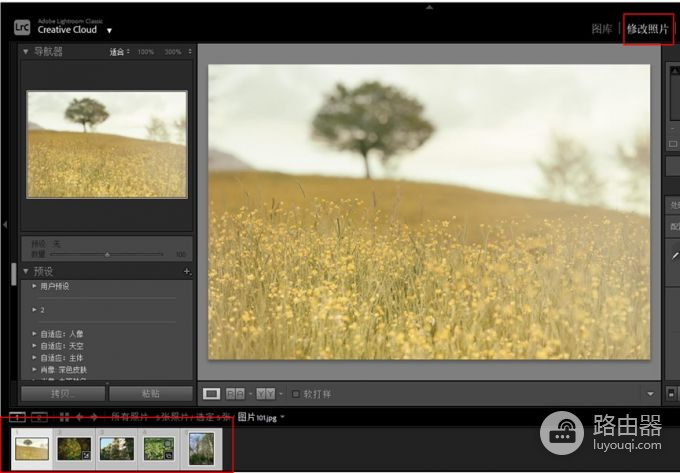The height and width of the screenshot is (473, 680).
Task: Switch to Grid view icon in filmstrip bar
Action: (x=64, y=417)
